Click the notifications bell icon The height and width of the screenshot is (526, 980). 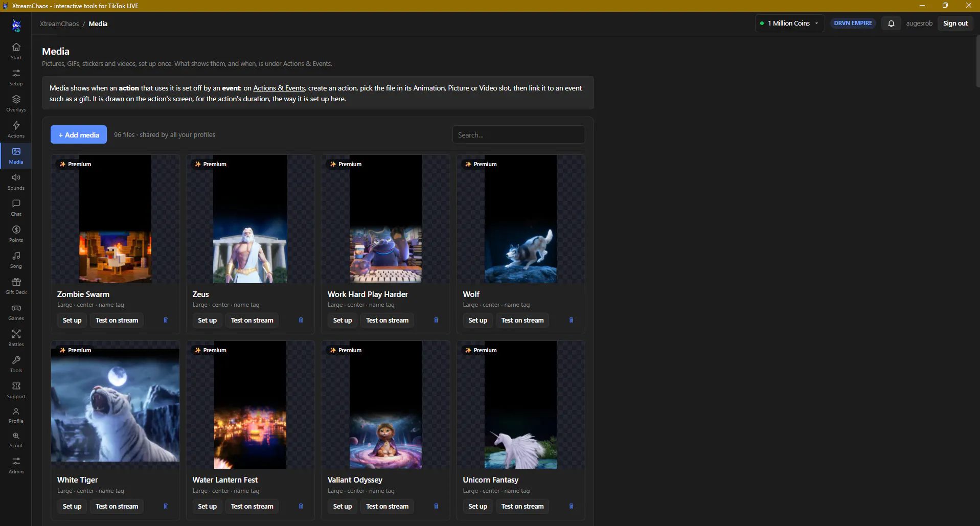891,24
